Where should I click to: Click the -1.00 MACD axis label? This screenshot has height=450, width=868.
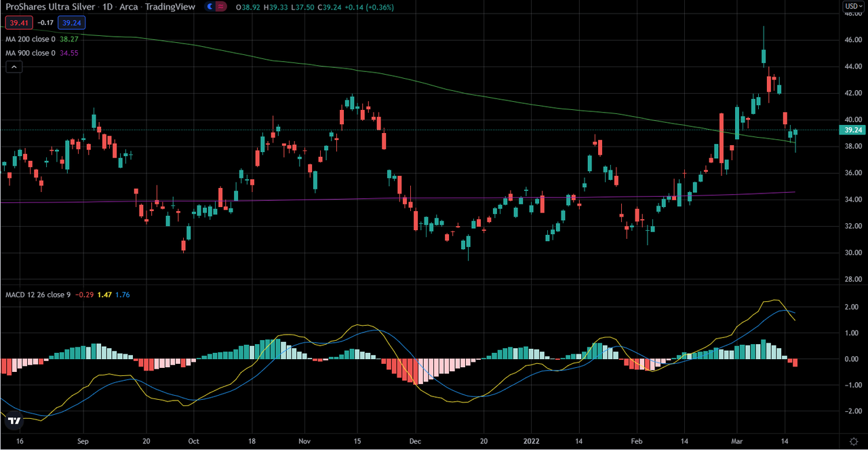point(853,386)
